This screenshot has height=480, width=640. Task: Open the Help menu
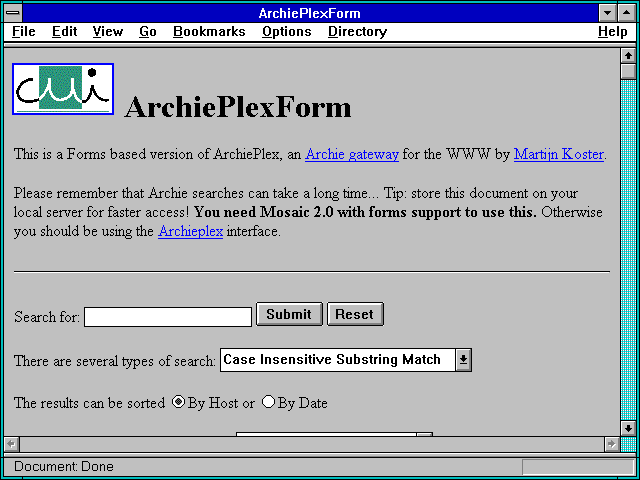[612, 32]
